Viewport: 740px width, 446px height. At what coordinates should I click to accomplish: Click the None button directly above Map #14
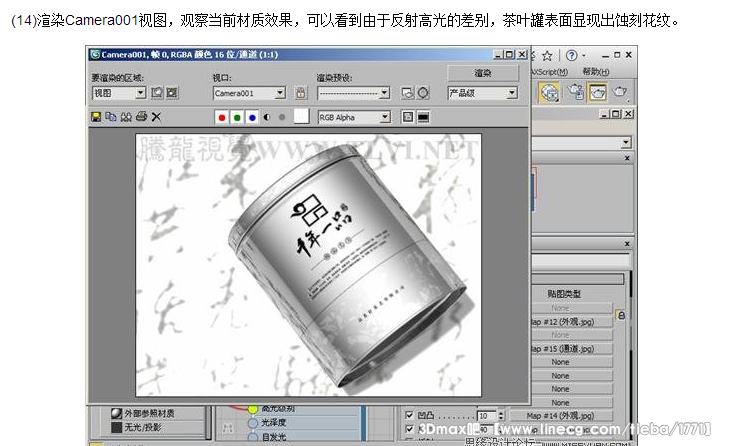click(572, 403)
